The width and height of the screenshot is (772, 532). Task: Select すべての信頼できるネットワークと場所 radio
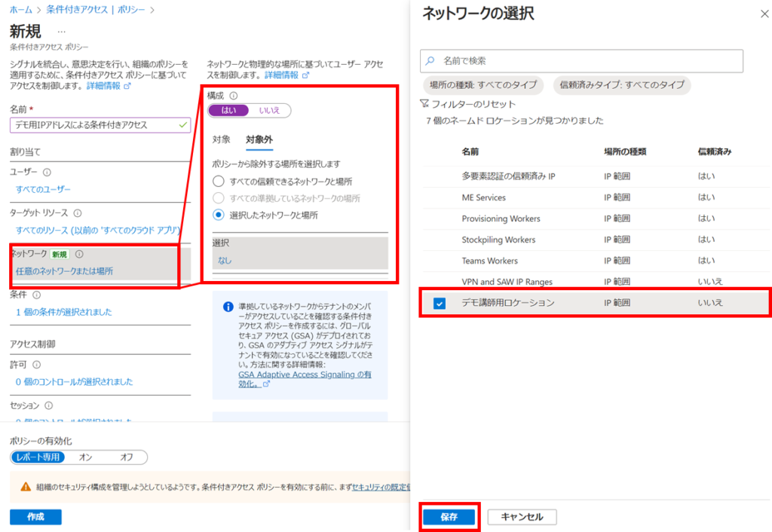[x=218, y=181]
